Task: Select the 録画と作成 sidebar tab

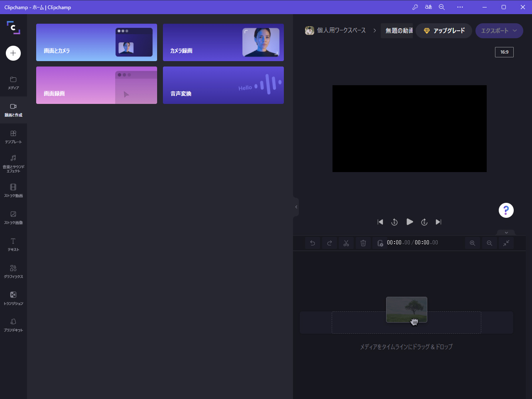Action: pyautogui.click(x=13, y=110)
